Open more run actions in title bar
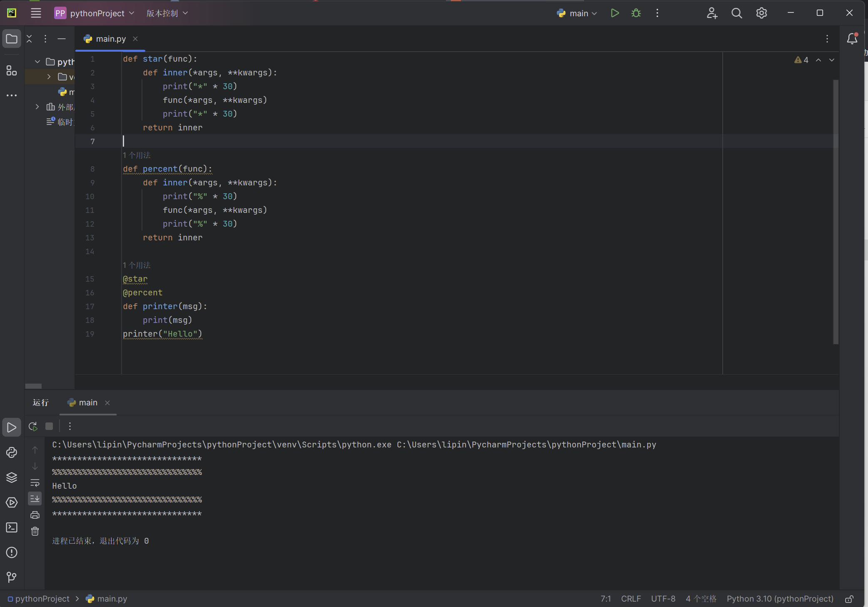 click(x=657, y=13)
